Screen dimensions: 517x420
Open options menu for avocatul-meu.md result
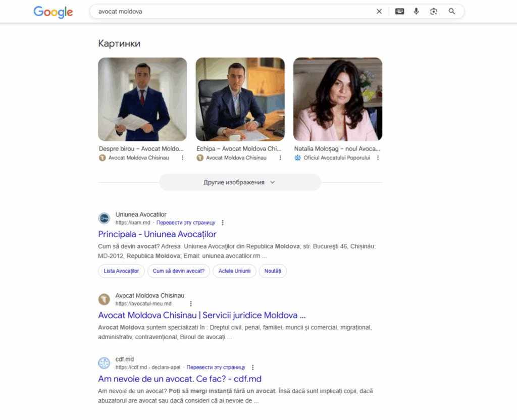pyautogui.click(x=191, y=304)
